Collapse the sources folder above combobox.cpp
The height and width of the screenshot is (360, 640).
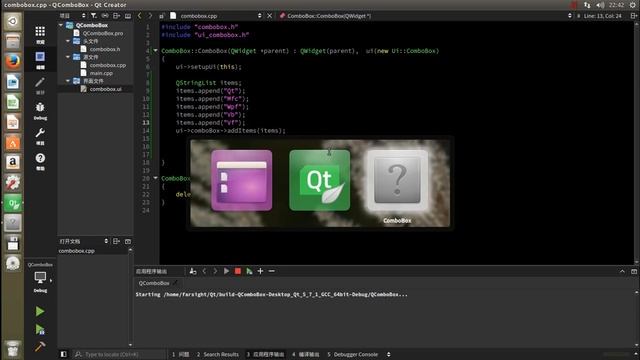coord(68,57)
